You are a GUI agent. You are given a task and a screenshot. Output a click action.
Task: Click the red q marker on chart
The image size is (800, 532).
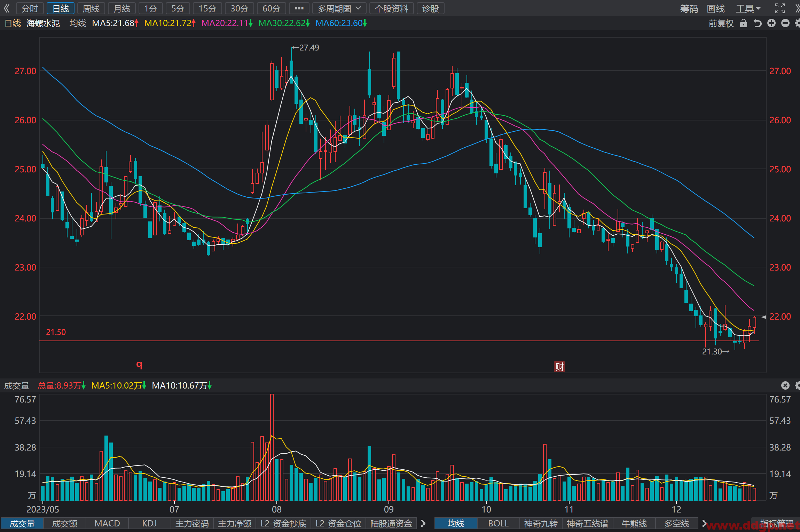(x=139, y=365)
